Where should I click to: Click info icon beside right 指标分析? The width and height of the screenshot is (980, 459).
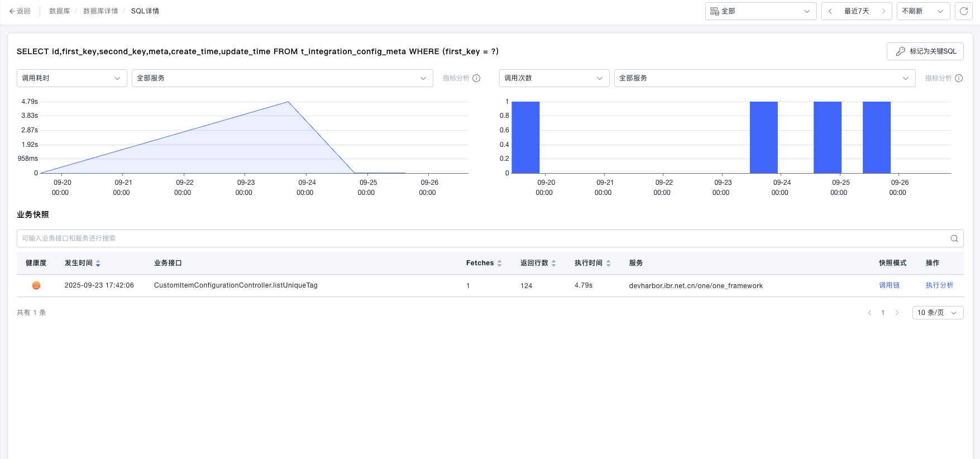pos(959,78)
